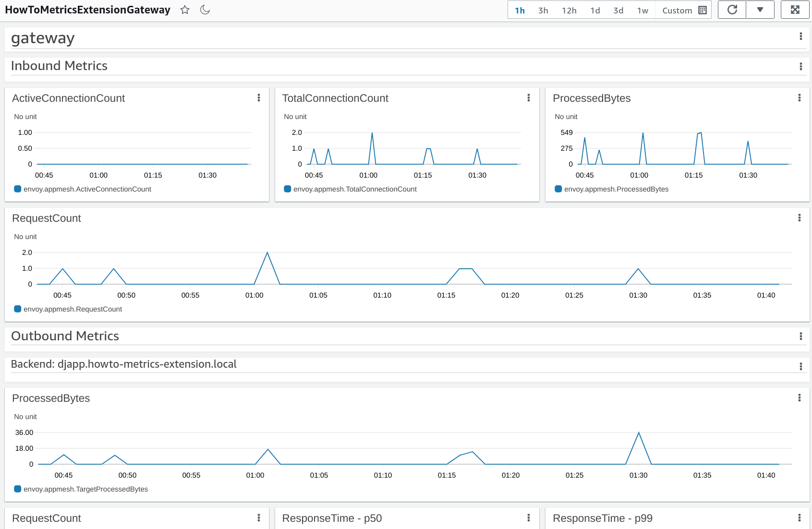Open the ActiveConnectionCount widget actions menu

(x=259, y=98)
